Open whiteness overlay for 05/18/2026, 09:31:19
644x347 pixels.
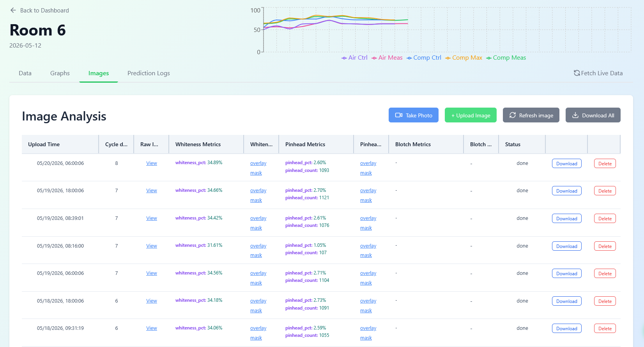[258, 328]
